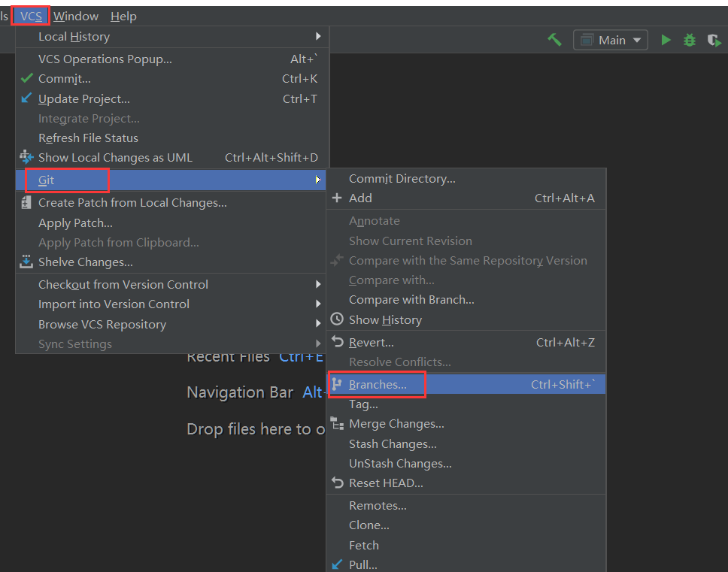The height and width of the screenshot is (572, 728).
Task: Expand the Local History submenu
Action: pos(172,37)
